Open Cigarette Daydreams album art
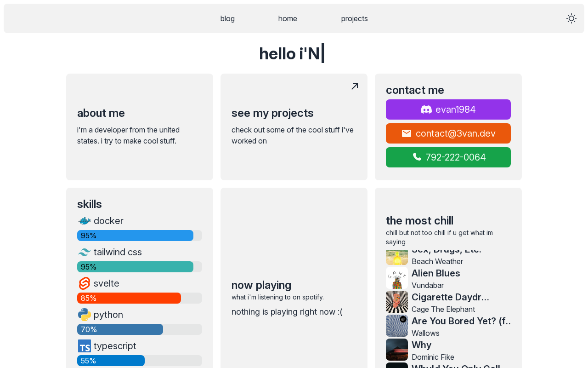Image resolution: width=588 pixels, height=368 pixels. pyautogui.click(x=397, y=302)
